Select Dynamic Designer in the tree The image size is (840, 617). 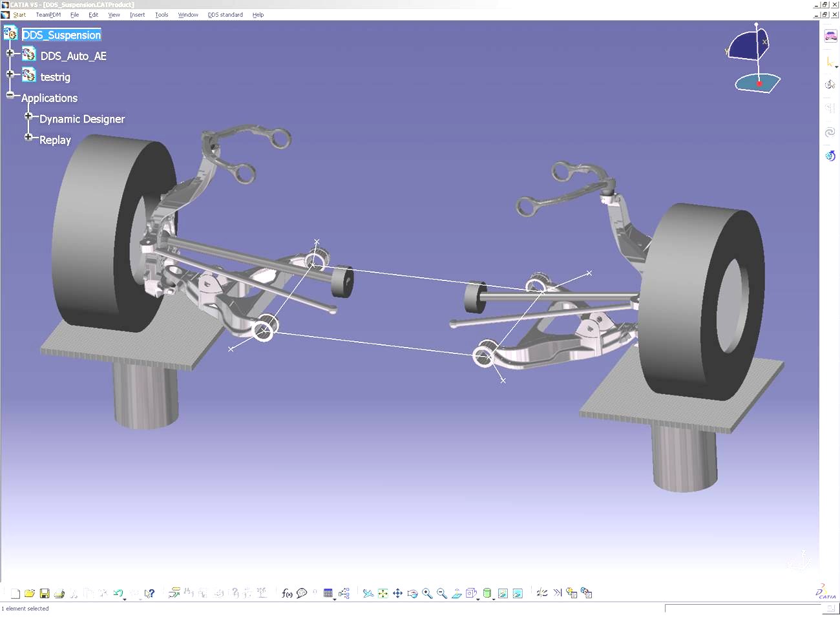[x=82, y=119]
